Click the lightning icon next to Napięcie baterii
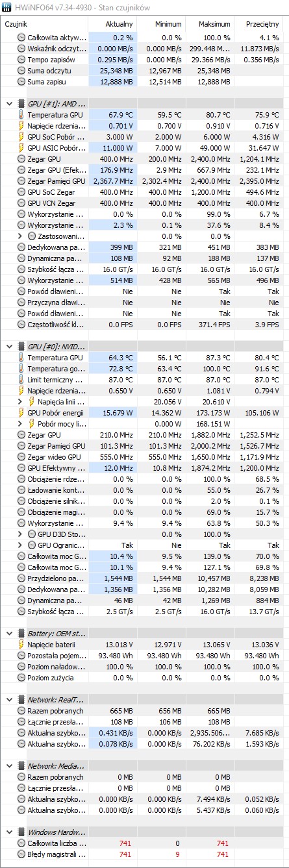 click(x=21, y=645)
